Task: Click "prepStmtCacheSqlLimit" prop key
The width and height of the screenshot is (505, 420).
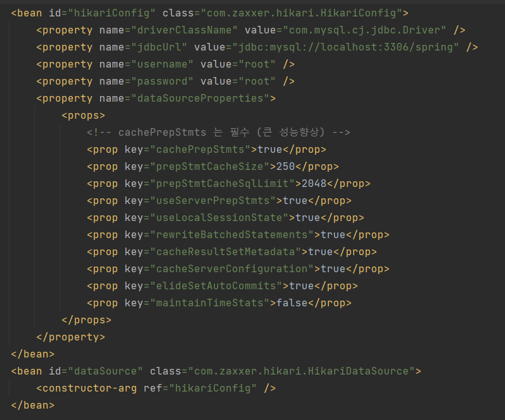Action: (x=222, y=184)
